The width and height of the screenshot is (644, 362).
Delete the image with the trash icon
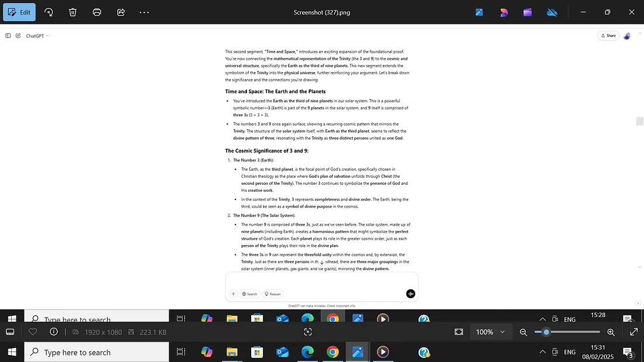point(73,12)
